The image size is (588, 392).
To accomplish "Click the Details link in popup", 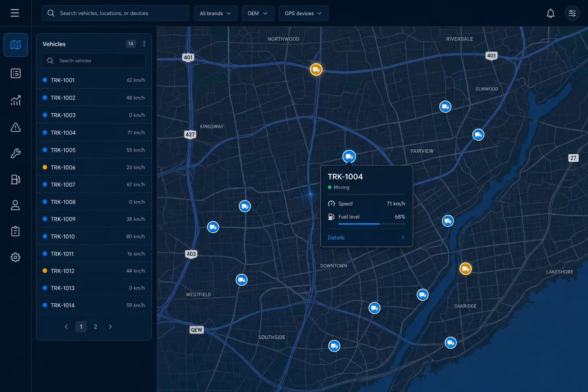I will pyautogui.click(x=336, y=237).
